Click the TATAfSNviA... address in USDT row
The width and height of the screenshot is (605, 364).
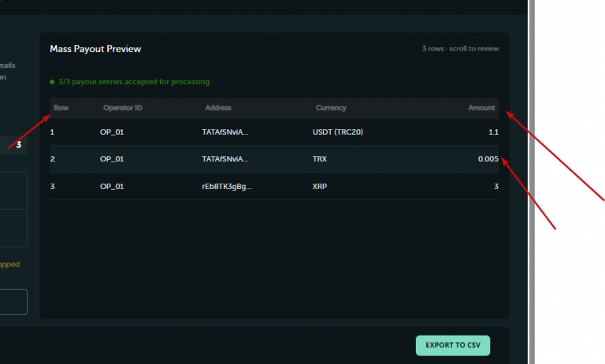(x=225, y=132)
